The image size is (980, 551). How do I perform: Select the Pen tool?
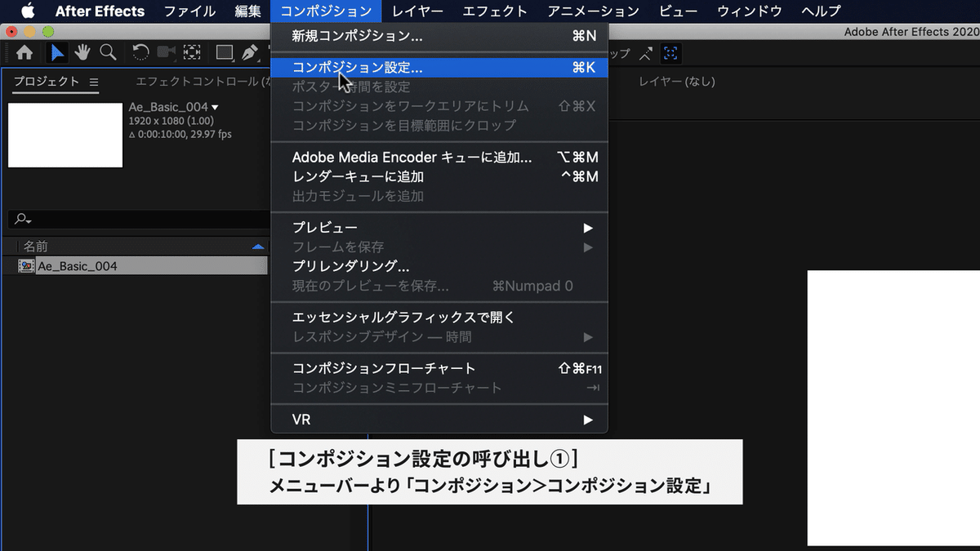point(251,53)
